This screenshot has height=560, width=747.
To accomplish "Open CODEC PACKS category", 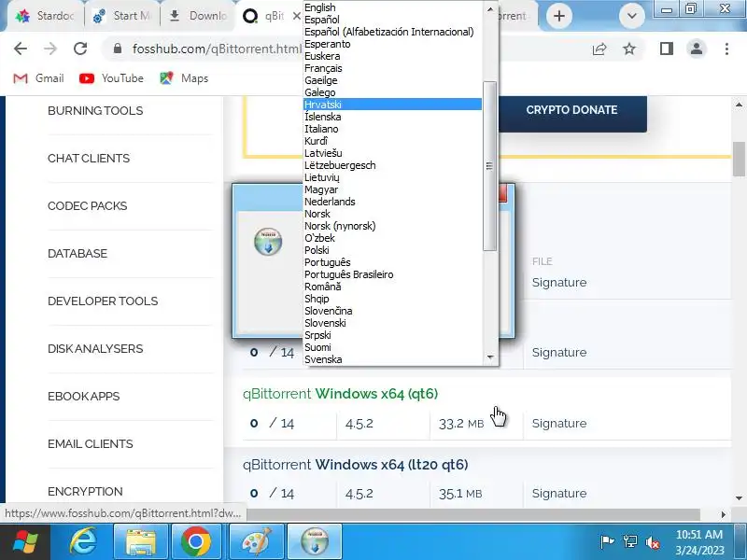I will click(x=87, y=205).
